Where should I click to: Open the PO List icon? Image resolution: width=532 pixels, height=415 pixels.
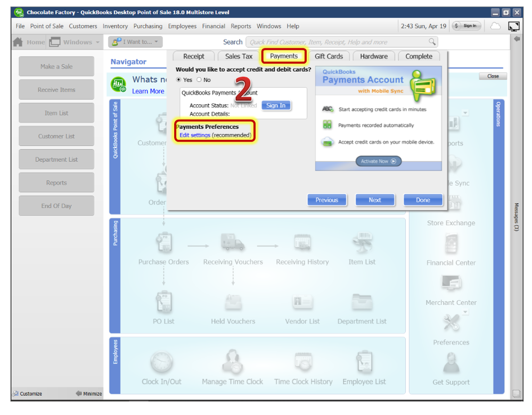pyautogui.click(x=164, y=302)
